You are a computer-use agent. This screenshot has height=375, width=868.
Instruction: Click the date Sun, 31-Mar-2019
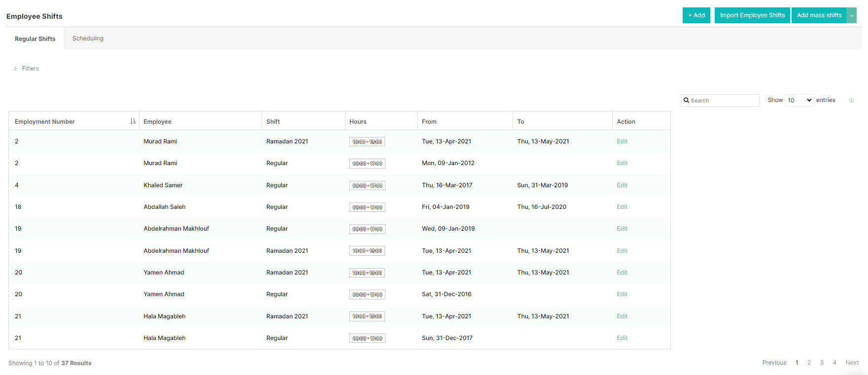point(542,185)
